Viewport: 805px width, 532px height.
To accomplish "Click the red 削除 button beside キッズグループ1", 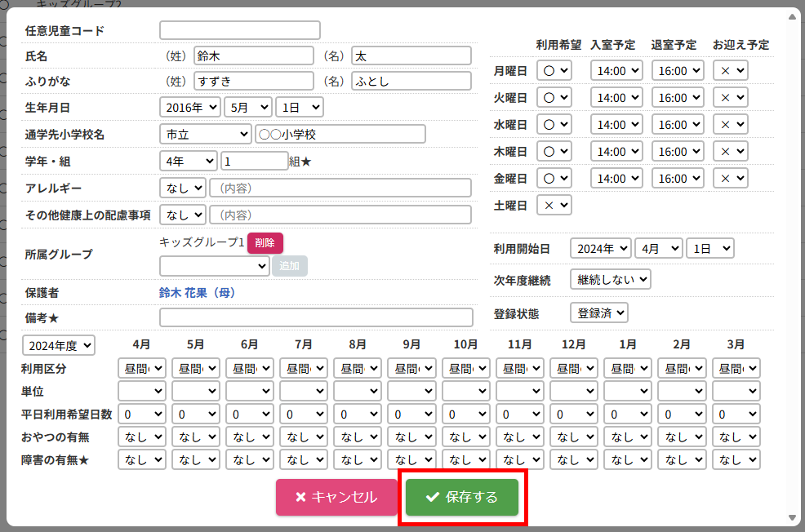I will pos(265,242).
